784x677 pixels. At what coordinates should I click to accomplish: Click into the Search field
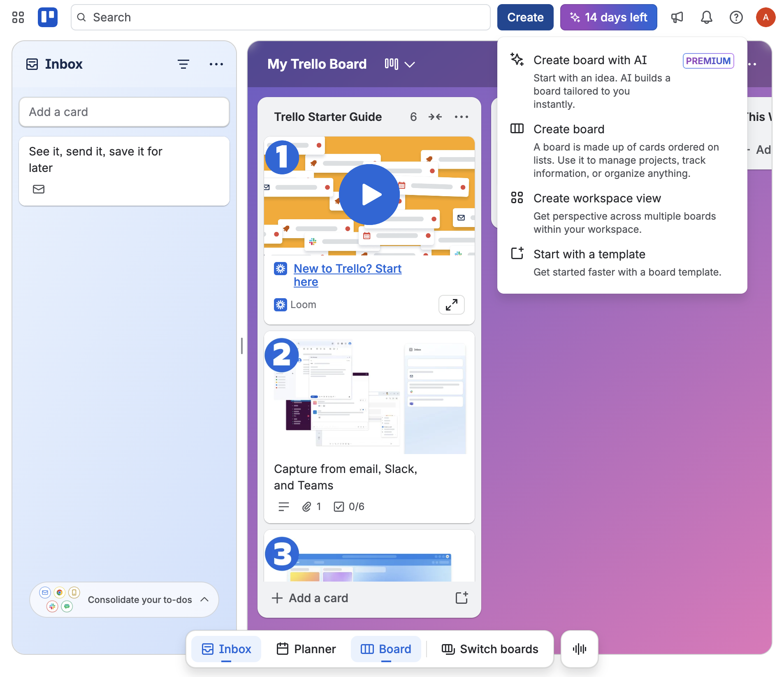coord(281,17)
